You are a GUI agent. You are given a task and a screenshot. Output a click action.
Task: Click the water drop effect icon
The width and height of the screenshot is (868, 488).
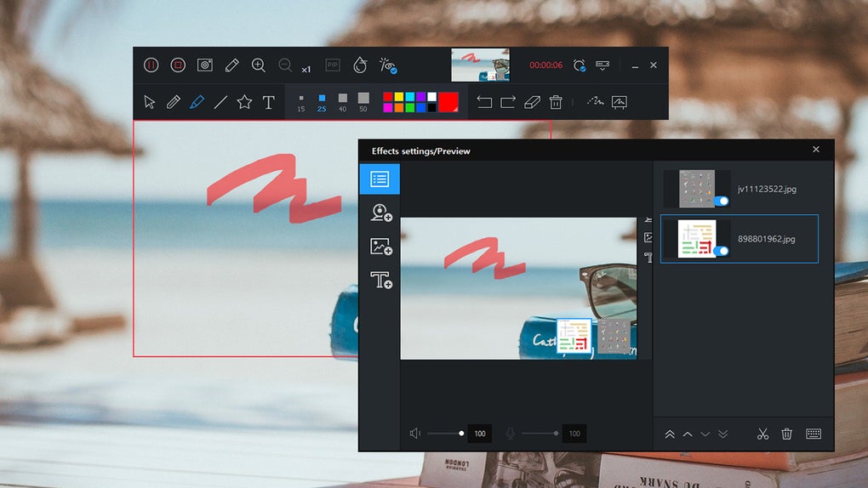[360, 65]
